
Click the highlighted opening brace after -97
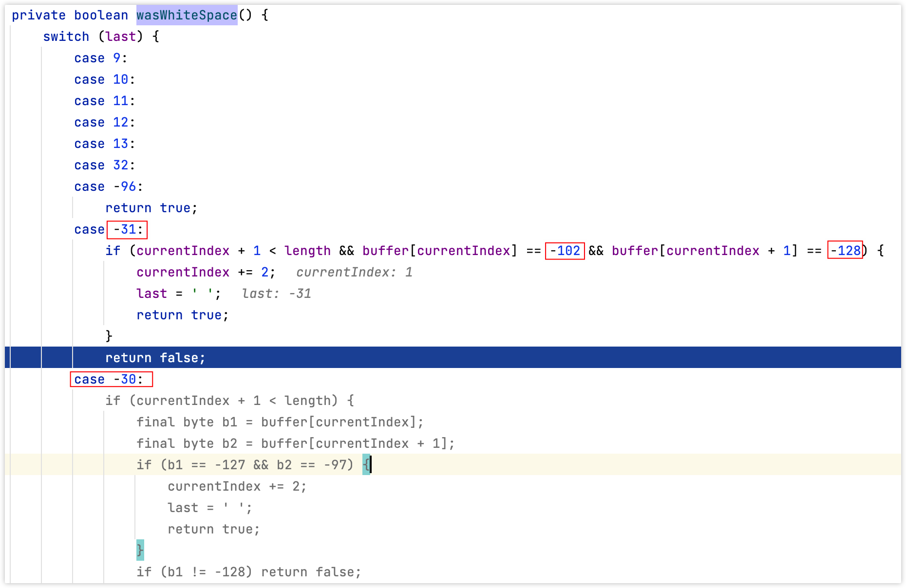point(366,465)
